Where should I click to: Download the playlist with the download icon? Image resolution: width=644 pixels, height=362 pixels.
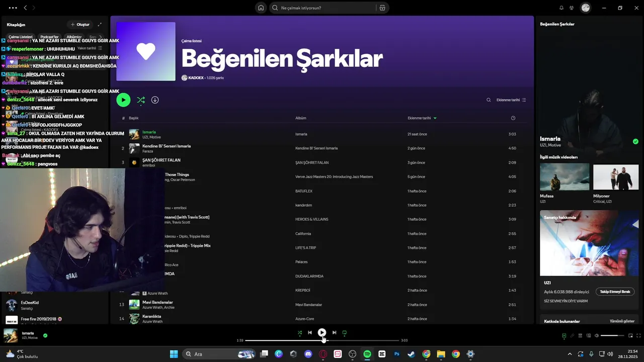coord(155,100)
